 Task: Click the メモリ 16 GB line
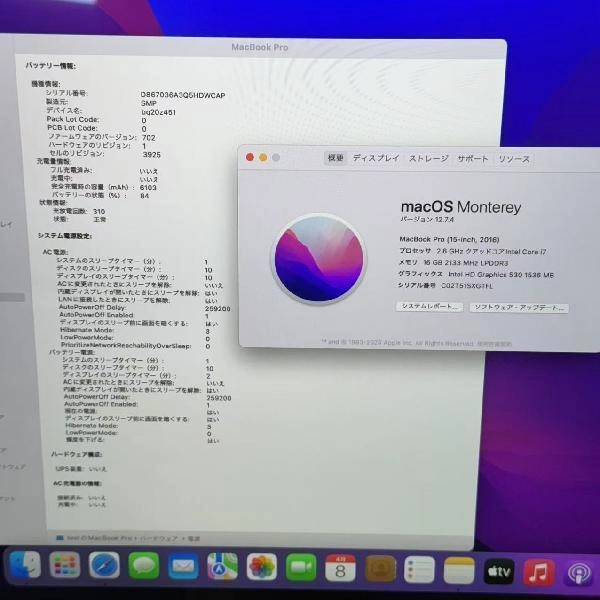tap(453, 263)
